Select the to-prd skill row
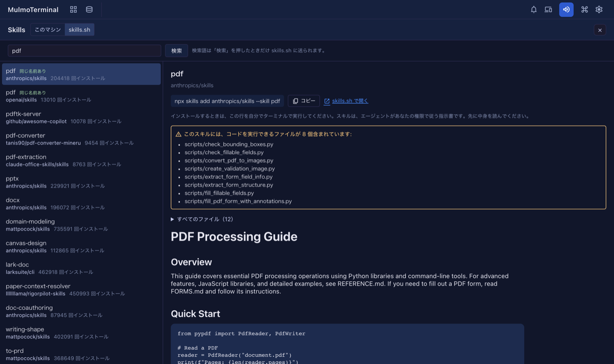 (x=82, y=354)
